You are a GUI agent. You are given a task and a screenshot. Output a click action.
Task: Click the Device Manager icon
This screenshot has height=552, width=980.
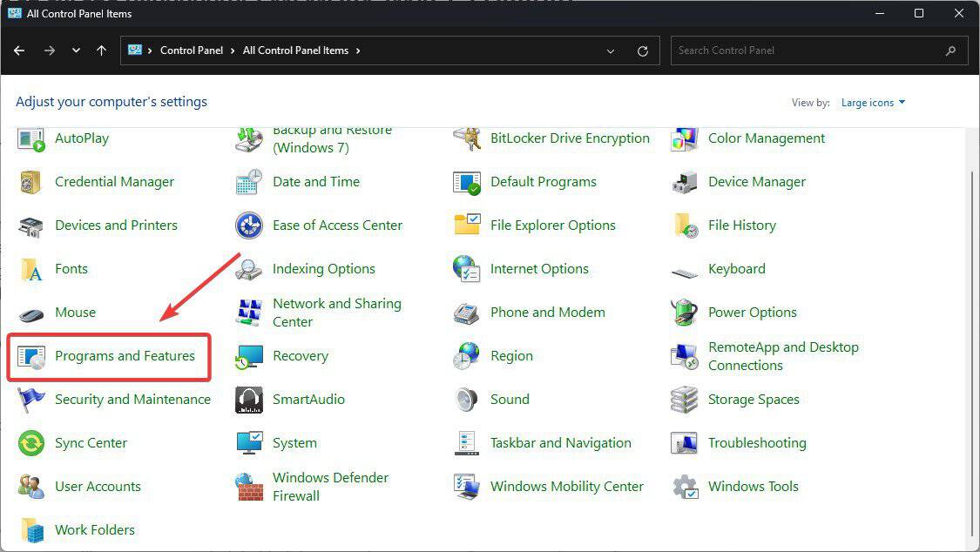[x=685, y=182]
